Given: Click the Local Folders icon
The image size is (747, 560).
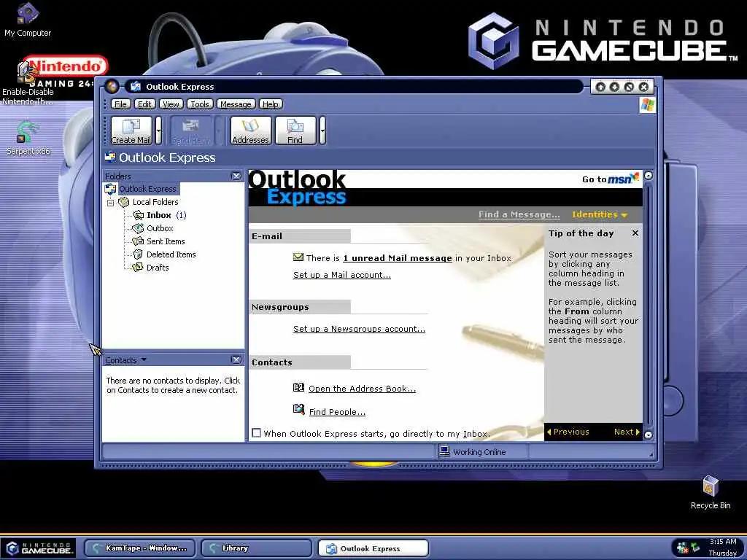Looking at the screenshot, I should [124, 202].
